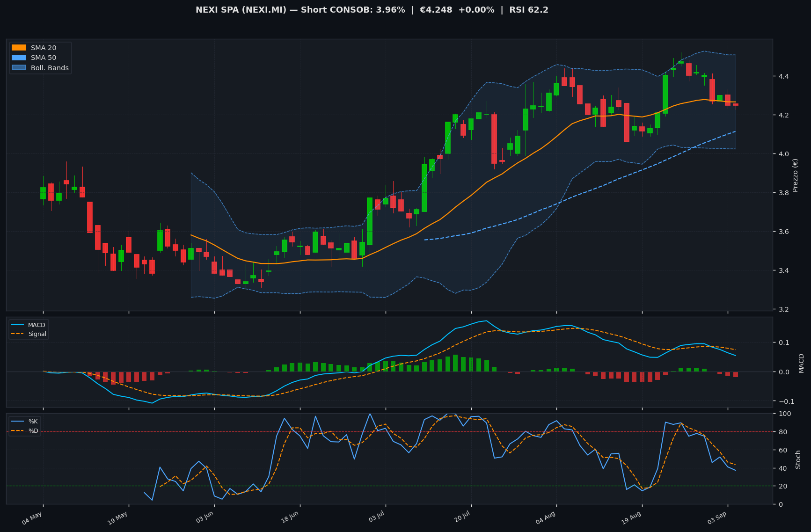Click the %K legend entry
Image resolution: width=811 pixels, height=532 pixels.
(25, 421)
